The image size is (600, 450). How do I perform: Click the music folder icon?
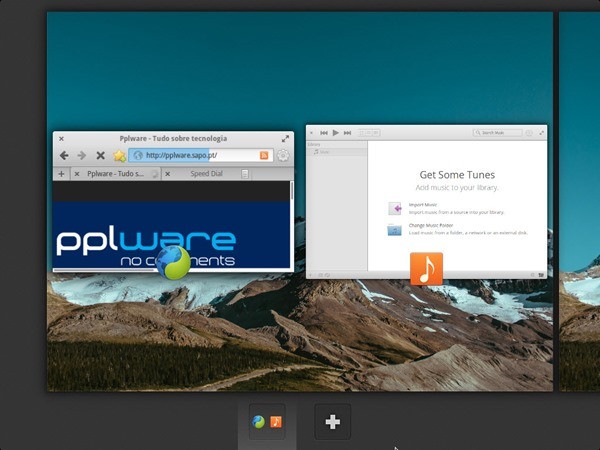coord(395,230)
